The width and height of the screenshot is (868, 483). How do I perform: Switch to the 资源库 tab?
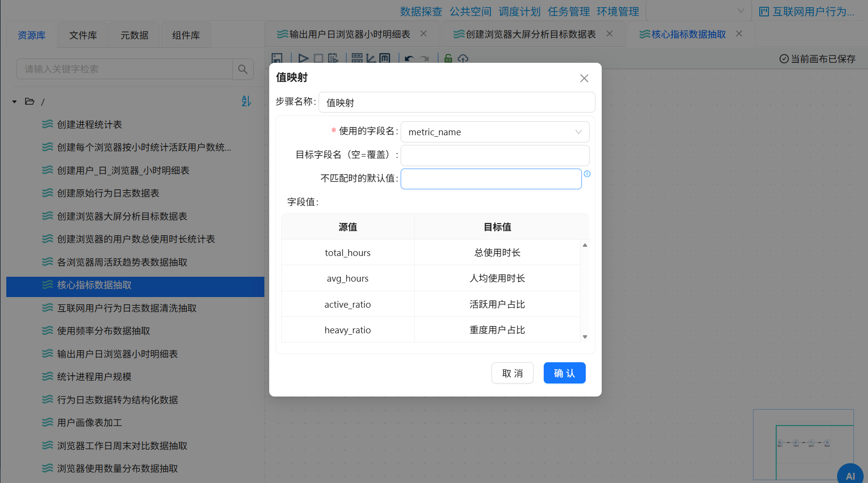click(32, 35)
